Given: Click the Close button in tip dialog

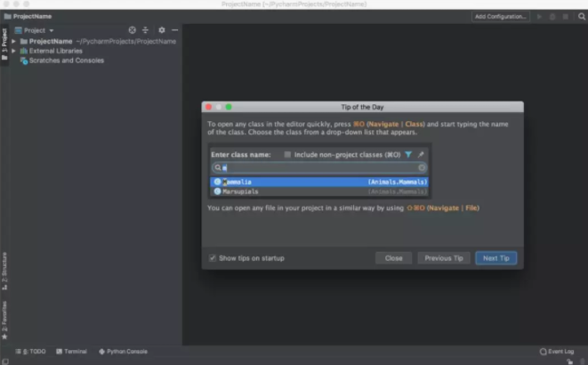Looking at the screenshot, I should 393,258.
